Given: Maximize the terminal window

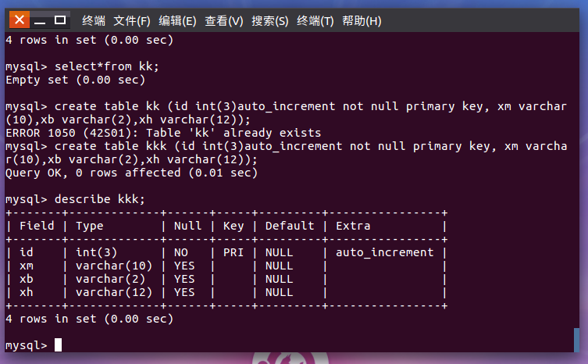Looking at the screenshot, I should (x=60, y=20).
